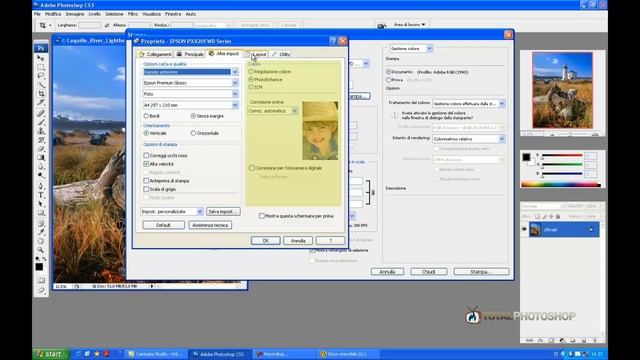Viewport: 640px width, 360px height.
Task: Select the Shape tool
Action: coord(41,213)
